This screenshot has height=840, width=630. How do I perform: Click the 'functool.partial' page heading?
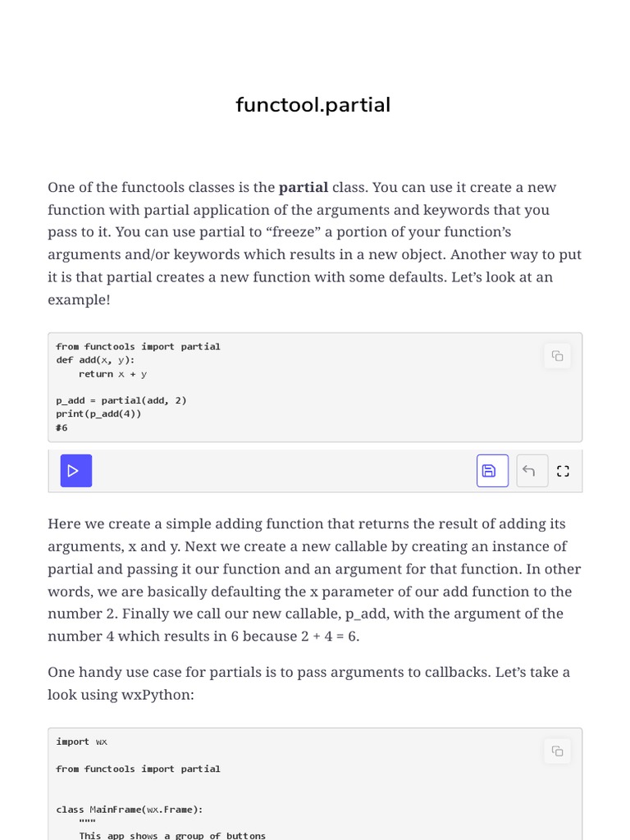pos(313,105)
